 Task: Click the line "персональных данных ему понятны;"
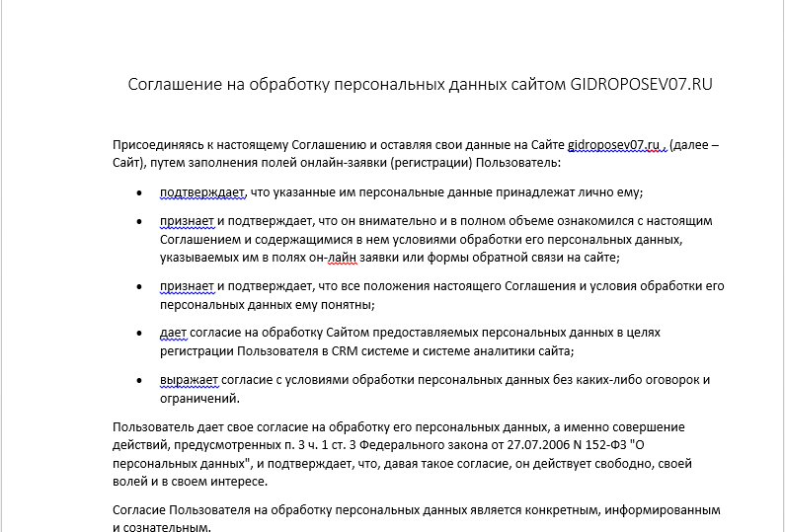[268, 304]
